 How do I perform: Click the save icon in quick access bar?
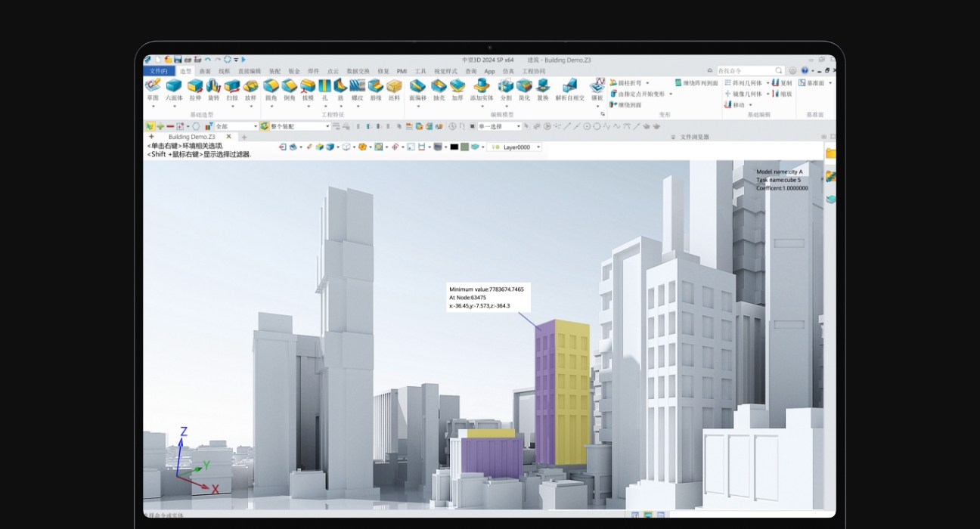click(178, 60)
